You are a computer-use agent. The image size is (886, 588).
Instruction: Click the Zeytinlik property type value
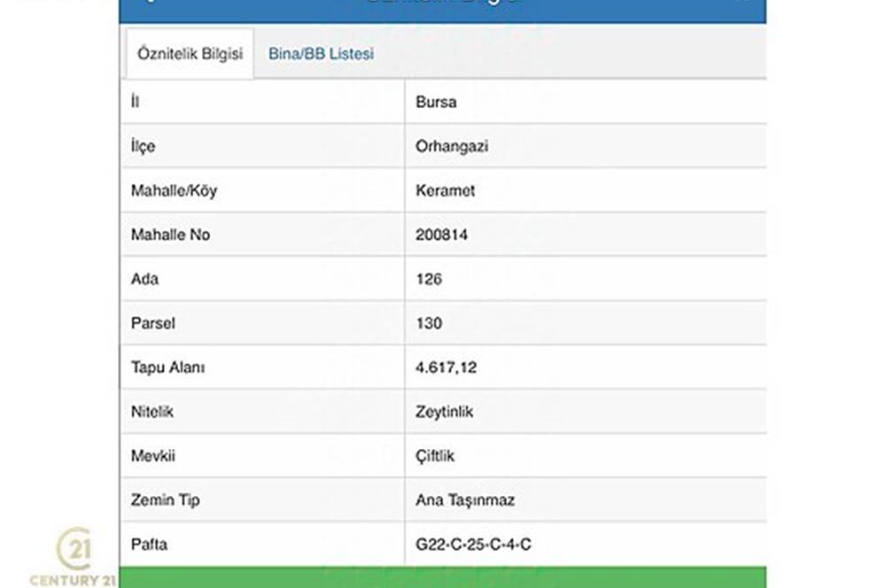pos(444,412)
